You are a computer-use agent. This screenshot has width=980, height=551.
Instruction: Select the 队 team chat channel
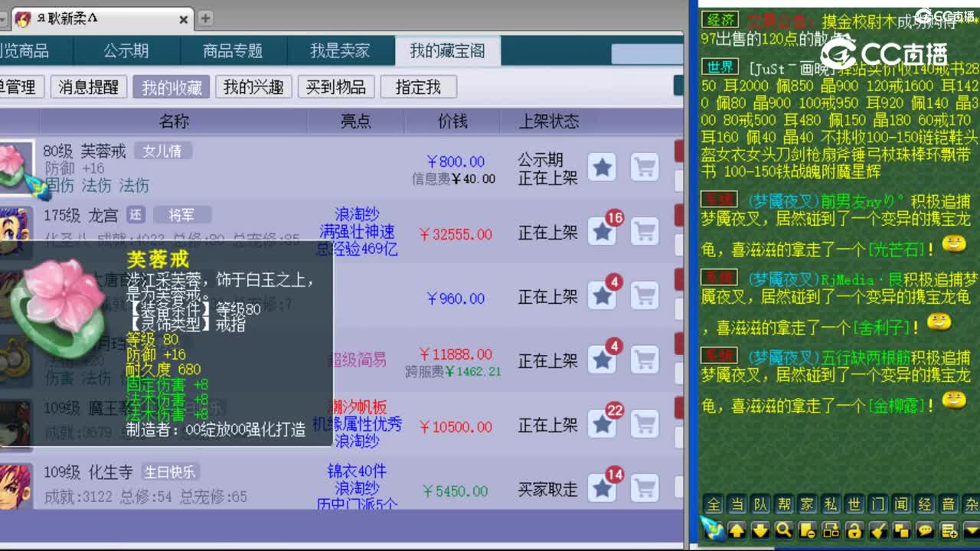(760, 504)
